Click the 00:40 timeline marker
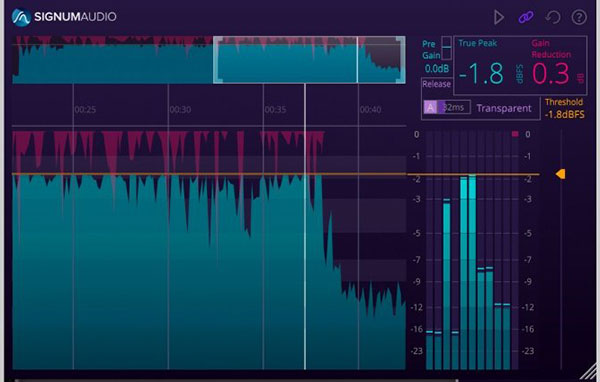 [x=370, y=110]
